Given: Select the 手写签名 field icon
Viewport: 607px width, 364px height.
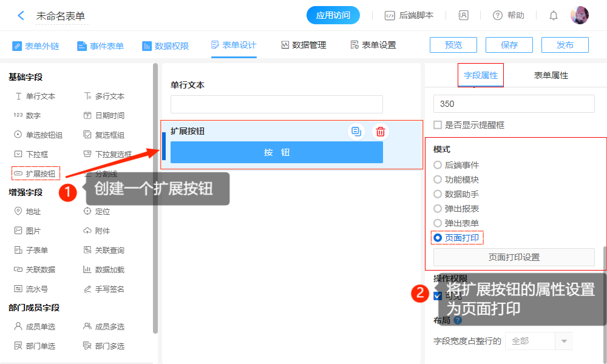Looking at the screenshot, I should coord(87,289).
